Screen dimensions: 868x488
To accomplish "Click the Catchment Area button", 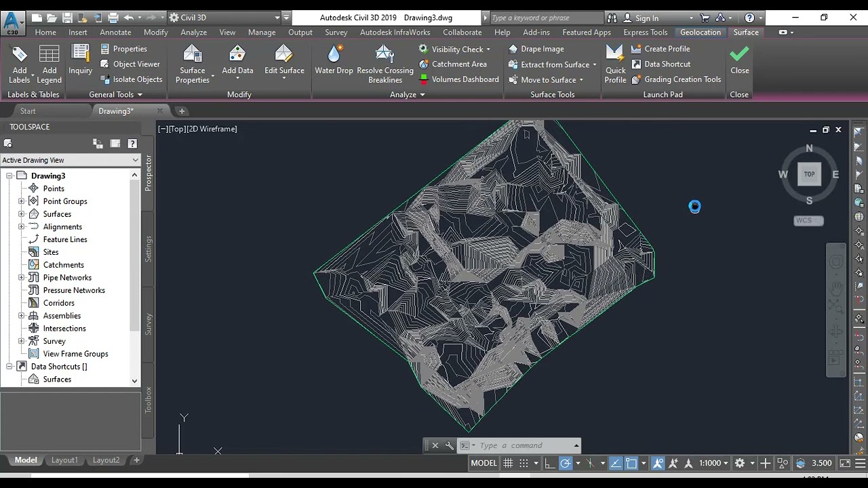I will tap(453, 64).
